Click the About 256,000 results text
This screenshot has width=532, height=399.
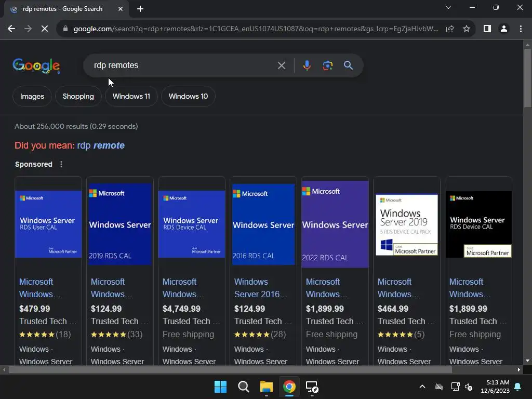[x=76, y=127]
